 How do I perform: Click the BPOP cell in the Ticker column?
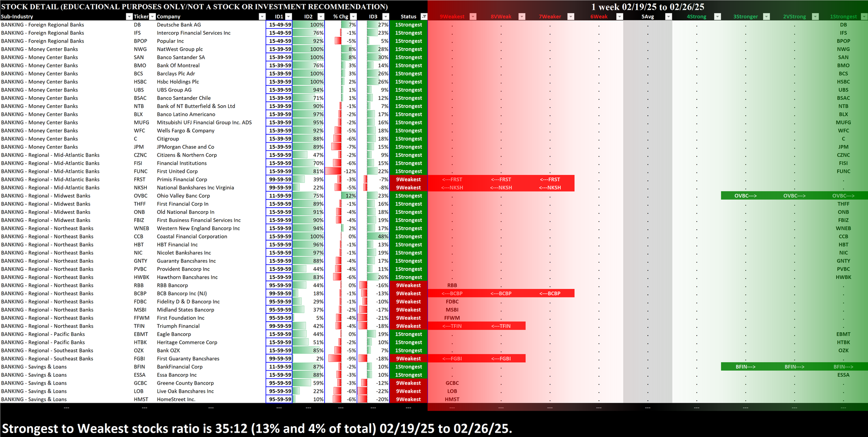144,41
